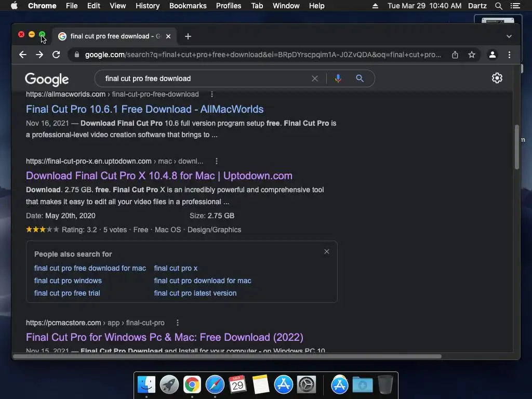The image size is (532, 399).
Task: Open Chrome's three-dot menu
Action: point(509,55)
